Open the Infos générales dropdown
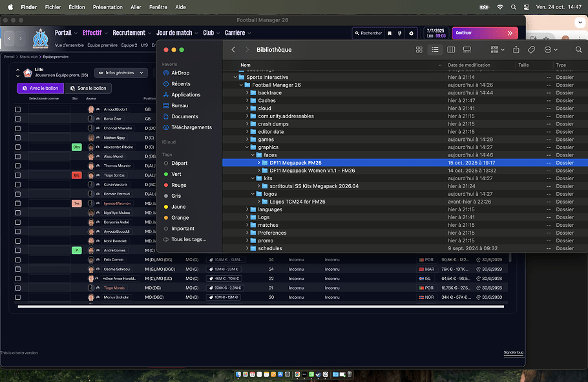This screenshot has height=382, width=588. point(120,73)
